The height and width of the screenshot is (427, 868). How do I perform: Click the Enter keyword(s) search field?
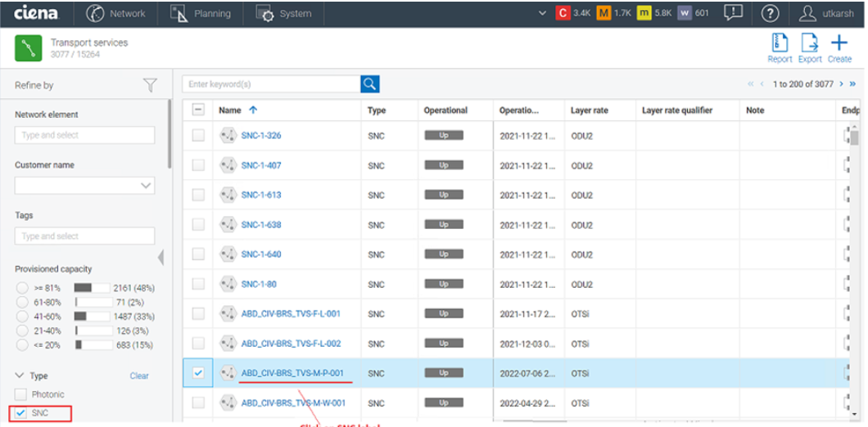point(271,84)
